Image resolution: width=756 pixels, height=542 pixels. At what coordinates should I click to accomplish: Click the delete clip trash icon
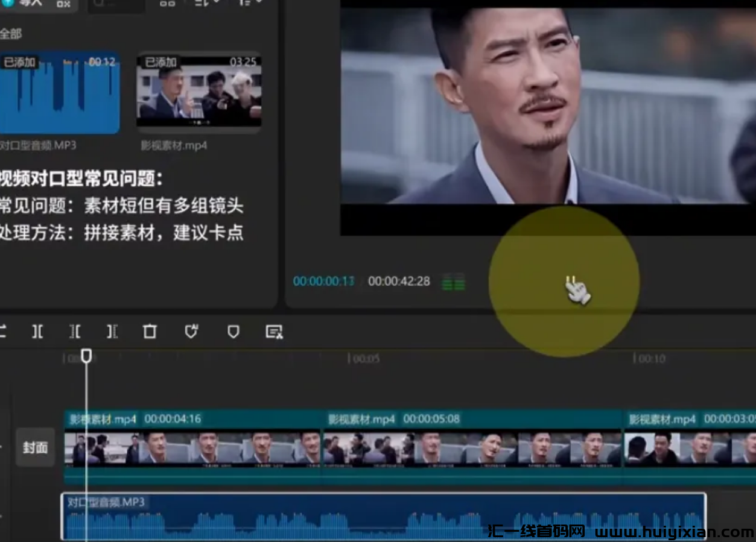click(x=150, y=332)
